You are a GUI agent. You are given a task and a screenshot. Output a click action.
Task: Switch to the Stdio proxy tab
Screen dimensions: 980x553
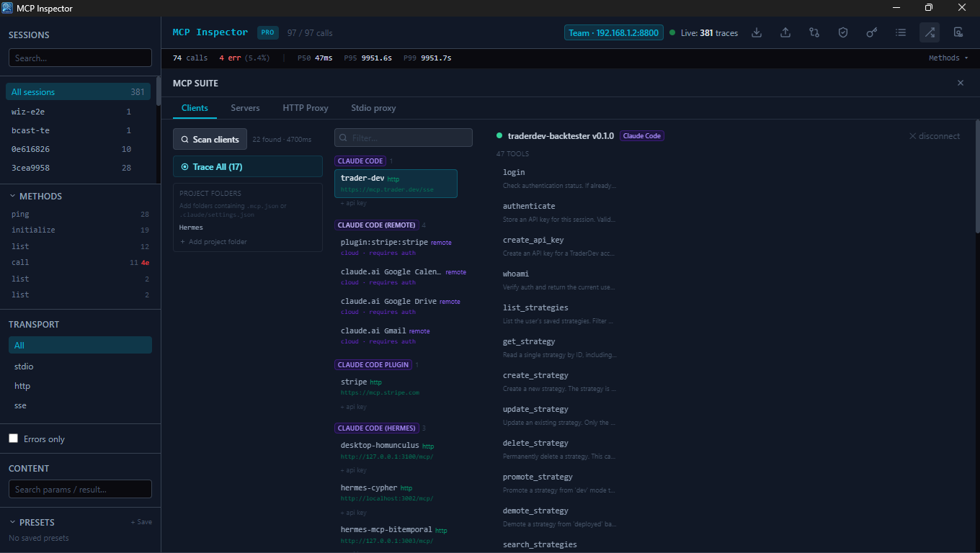tap(373, 108)
